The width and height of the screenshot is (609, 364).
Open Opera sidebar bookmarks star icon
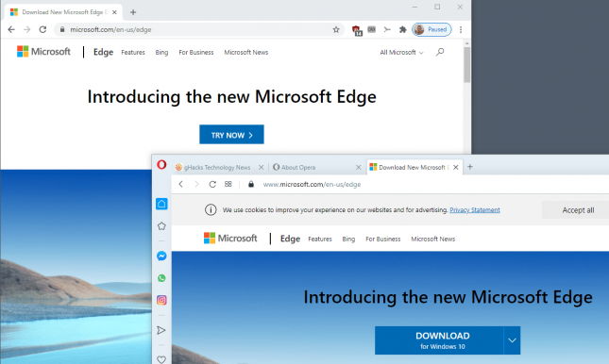161,226
